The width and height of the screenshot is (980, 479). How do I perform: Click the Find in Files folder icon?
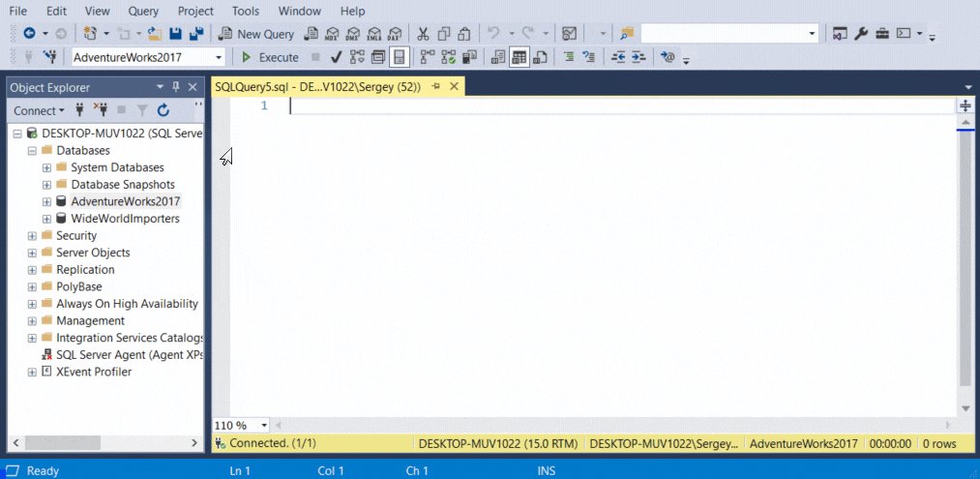(x=627, y=34)
